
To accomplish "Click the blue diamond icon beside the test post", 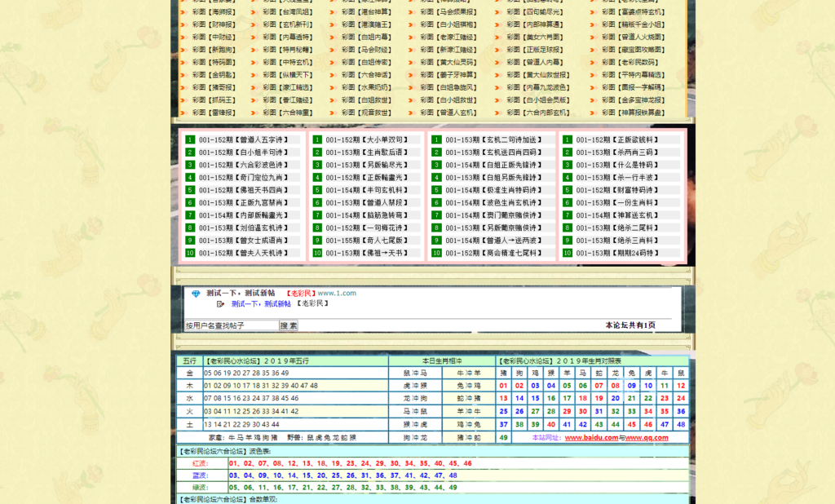I will tap(196, 294).
